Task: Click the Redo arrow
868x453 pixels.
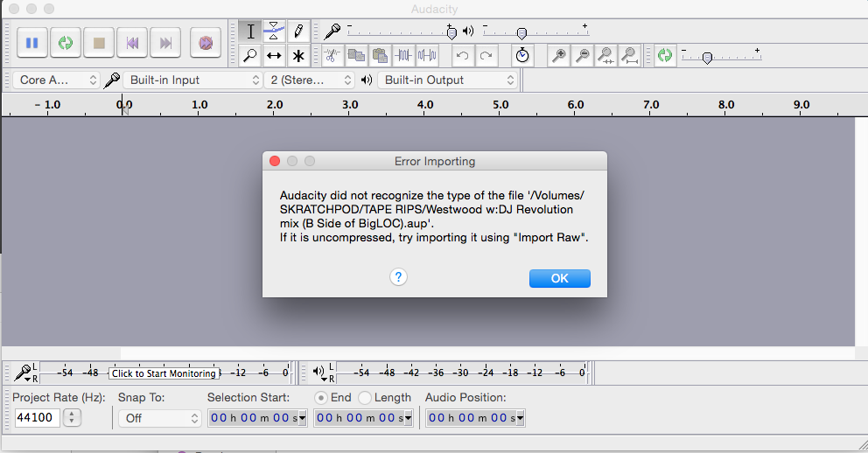Action: [x=486, y=55]
